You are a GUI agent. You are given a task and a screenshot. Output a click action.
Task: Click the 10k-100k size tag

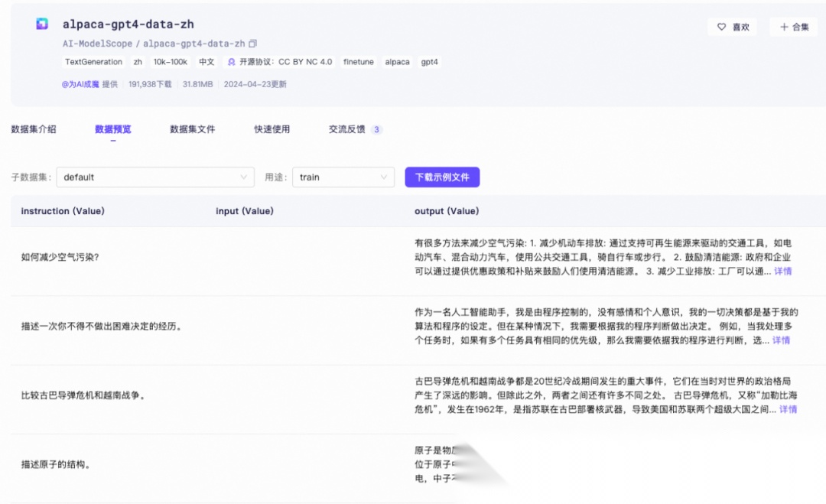pos(170,62)
